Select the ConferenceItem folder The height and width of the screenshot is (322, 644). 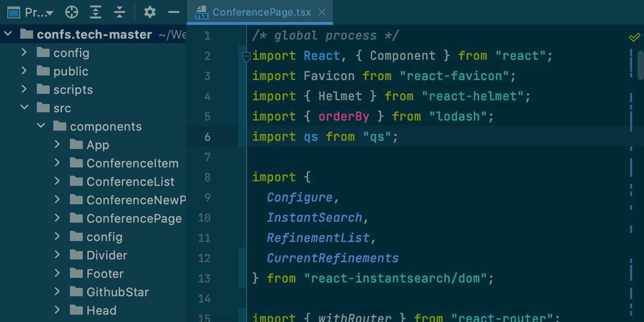click(x=93, y=163)
